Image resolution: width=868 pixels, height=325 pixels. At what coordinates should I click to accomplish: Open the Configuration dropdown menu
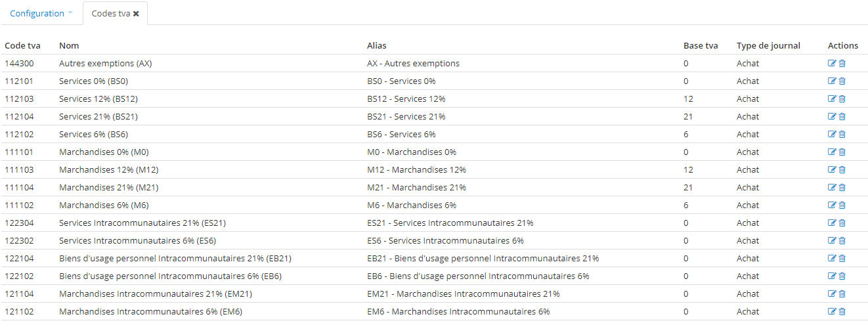coord(41,13)
